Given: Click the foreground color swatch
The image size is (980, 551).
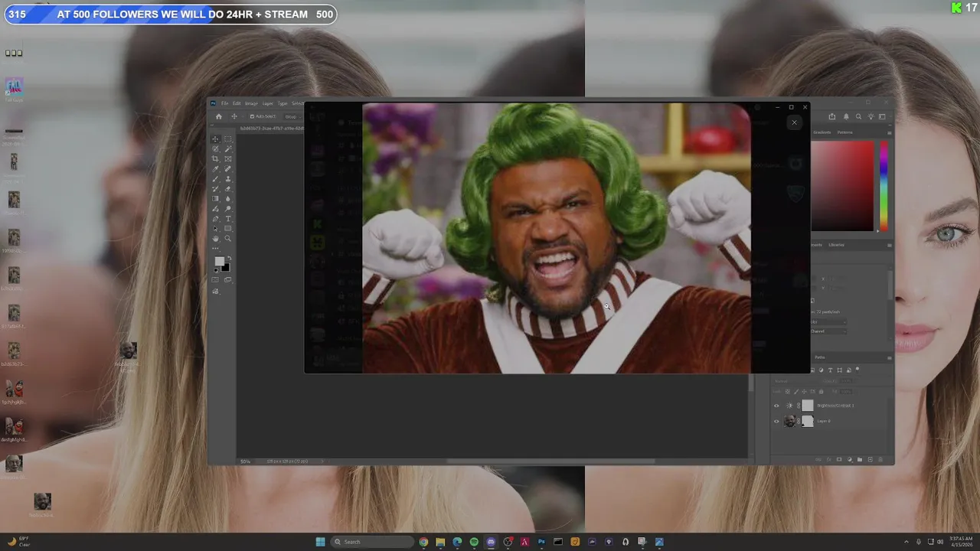Looking at the screenshot, I should click(x=219, y=260).
